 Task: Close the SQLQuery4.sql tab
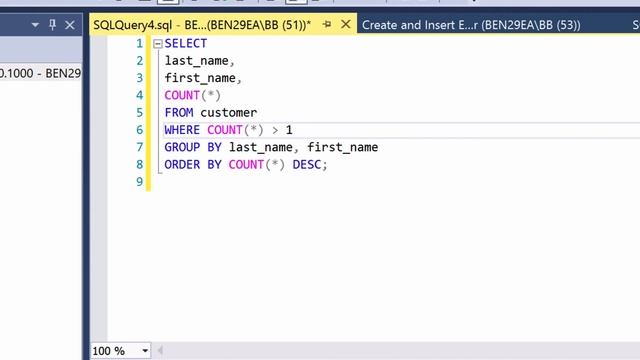[x=346, y=24]
